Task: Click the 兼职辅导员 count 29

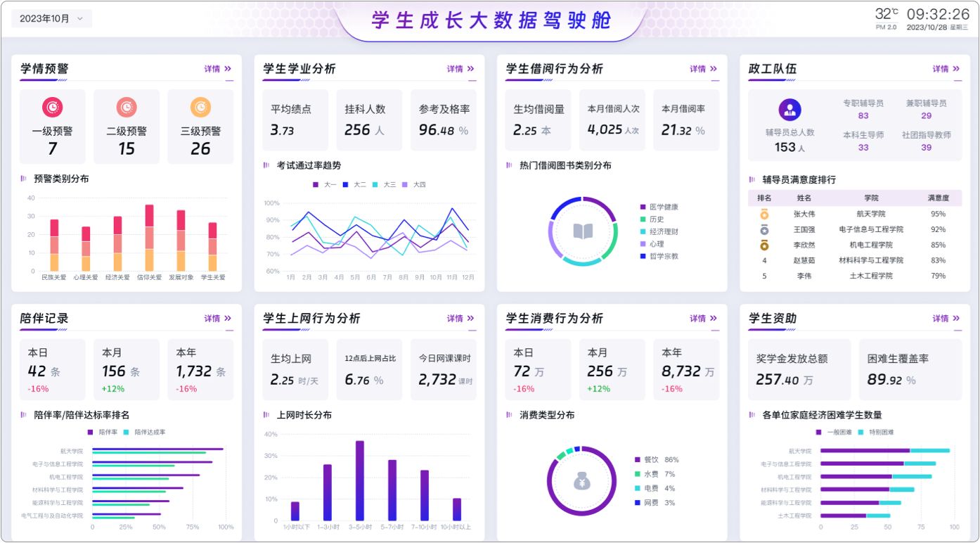Action: (x=927, y=116)
